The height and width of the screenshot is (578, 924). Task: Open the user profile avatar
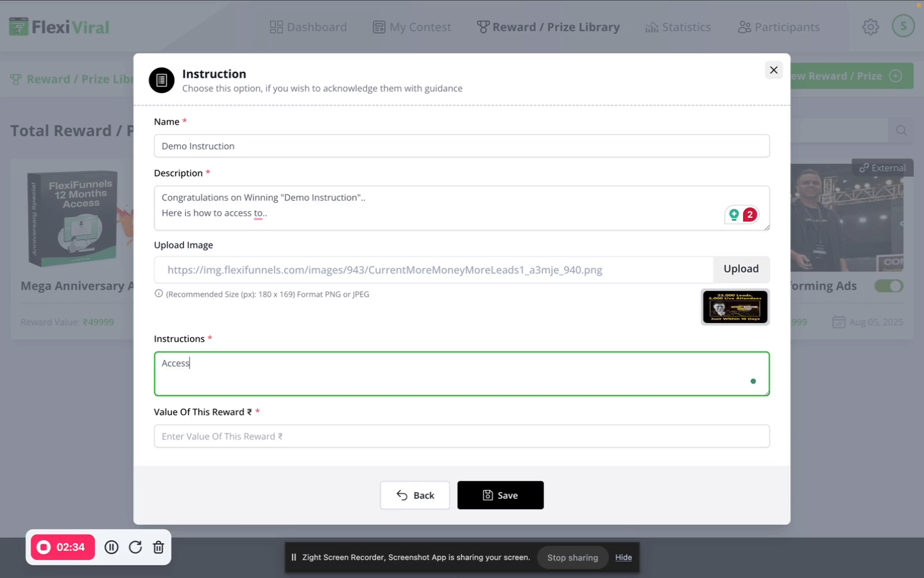(903, 26)
